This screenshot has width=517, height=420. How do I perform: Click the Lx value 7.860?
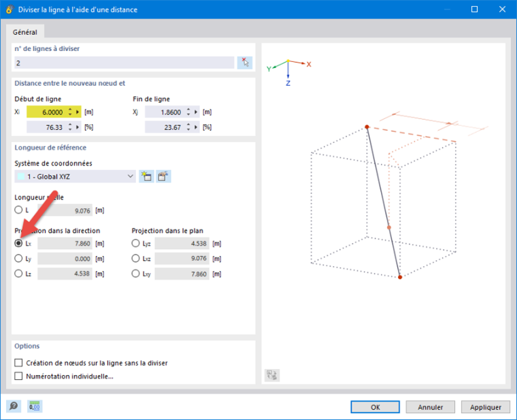(65, 244)
